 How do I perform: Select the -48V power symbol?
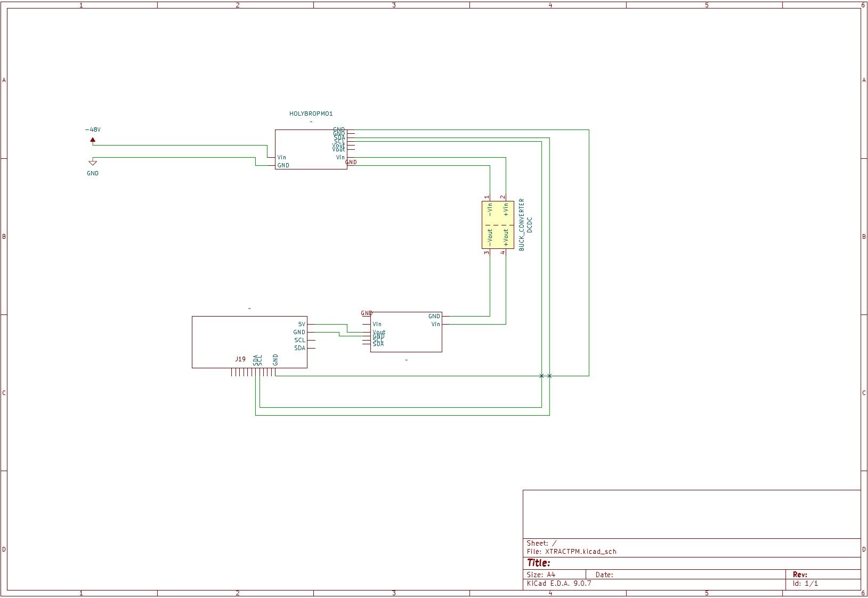[x=93, y=140]
